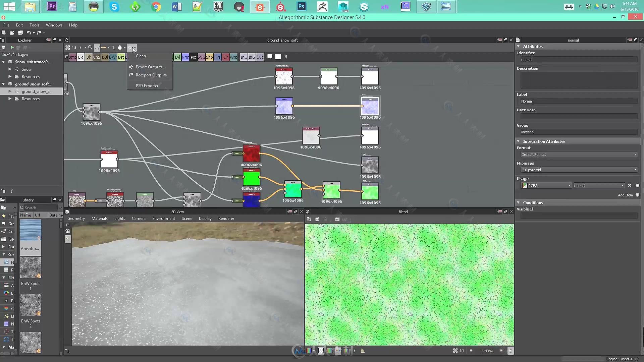
Task: Remove the usage row with the X button
Action: coord(630,185)
